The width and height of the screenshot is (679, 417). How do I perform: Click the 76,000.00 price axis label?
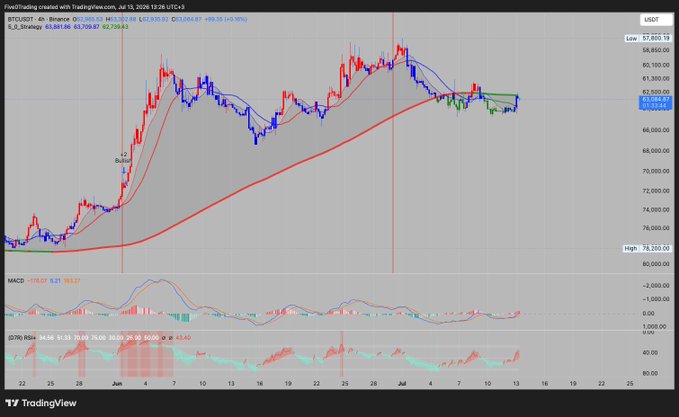(x=656, y=228)
